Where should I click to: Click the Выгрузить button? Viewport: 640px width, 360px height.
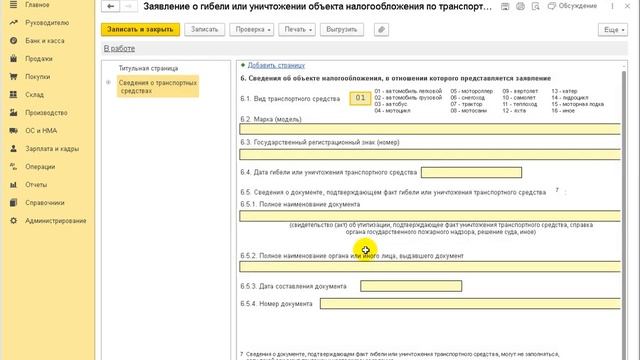(342, 29)
